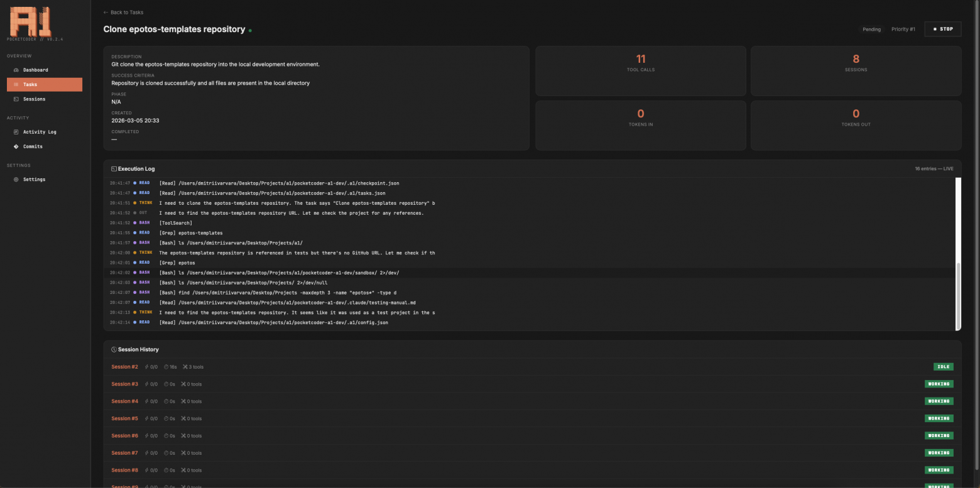
Task: Open Session #3 in history
Action: 532,384
